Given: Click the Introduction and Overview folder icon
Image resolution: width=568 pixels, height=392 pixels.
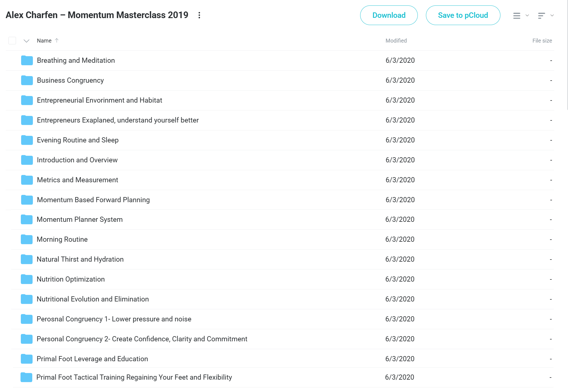Looking at the screenshot, I should [27, 160].
